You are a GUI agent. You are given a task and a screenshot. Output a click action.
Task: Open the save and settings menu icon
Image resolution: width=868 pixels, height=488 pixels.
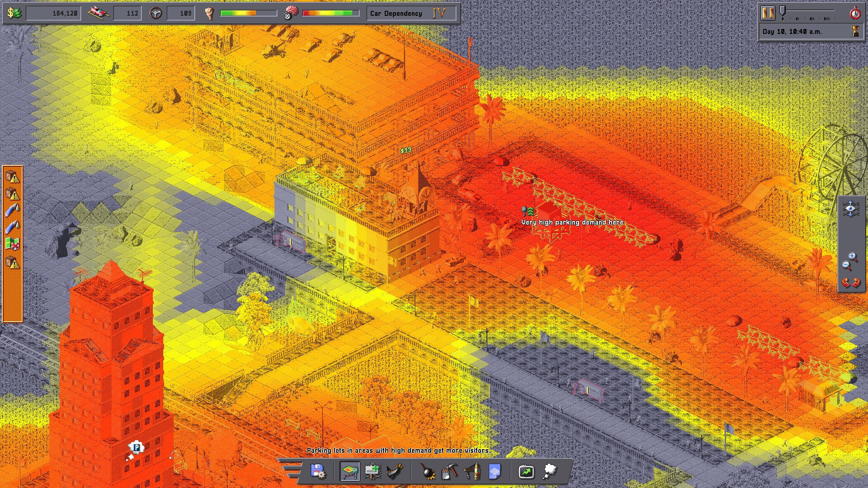click(318, 471)
